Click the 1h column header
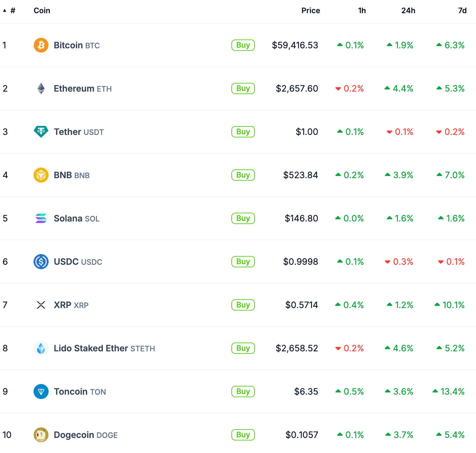The image size is (476, 453). 362,10
